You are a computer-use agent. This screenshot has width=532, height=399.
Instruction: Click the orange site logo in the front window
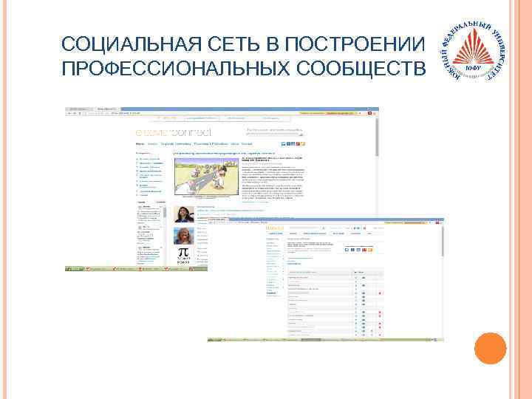(275, 228)
